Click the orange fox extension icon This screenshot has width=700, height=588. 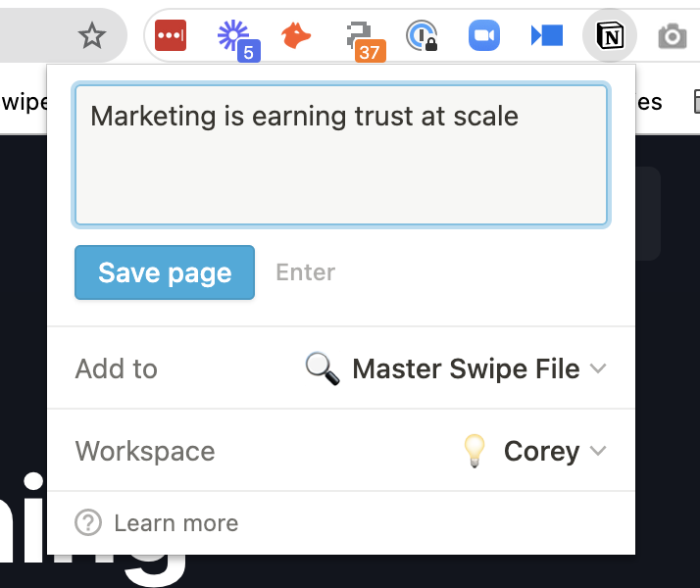[x=296, y=36]
